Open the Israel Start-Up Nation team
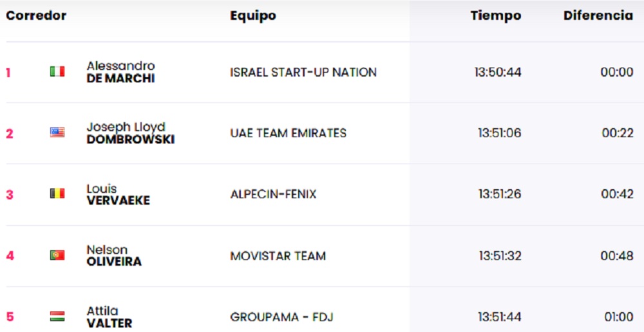The width and height of the screenshot is (644, 332). [303, 73]
